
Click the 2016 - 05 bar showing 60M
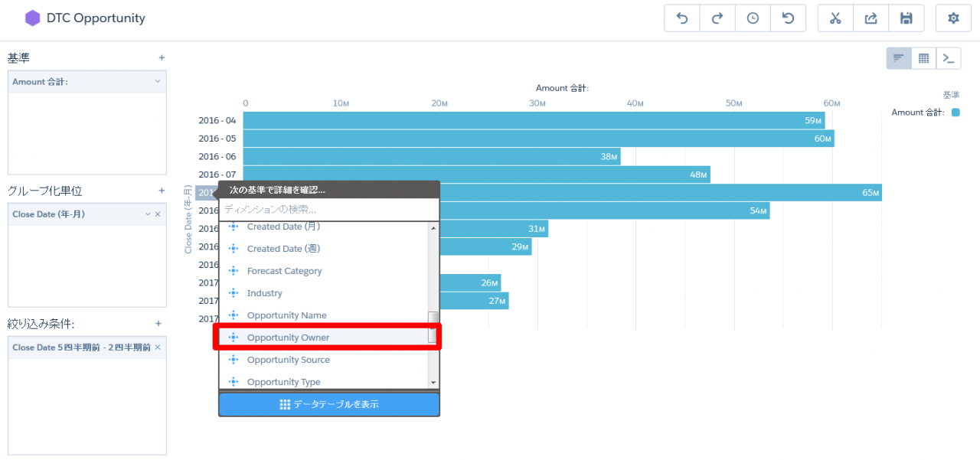click(538, 139)
